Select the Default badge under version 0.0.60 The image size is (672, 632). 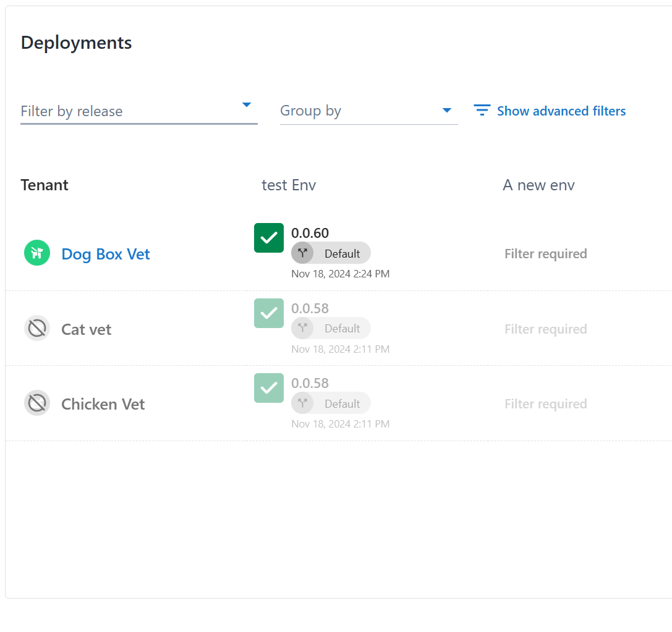coord(331,253)
